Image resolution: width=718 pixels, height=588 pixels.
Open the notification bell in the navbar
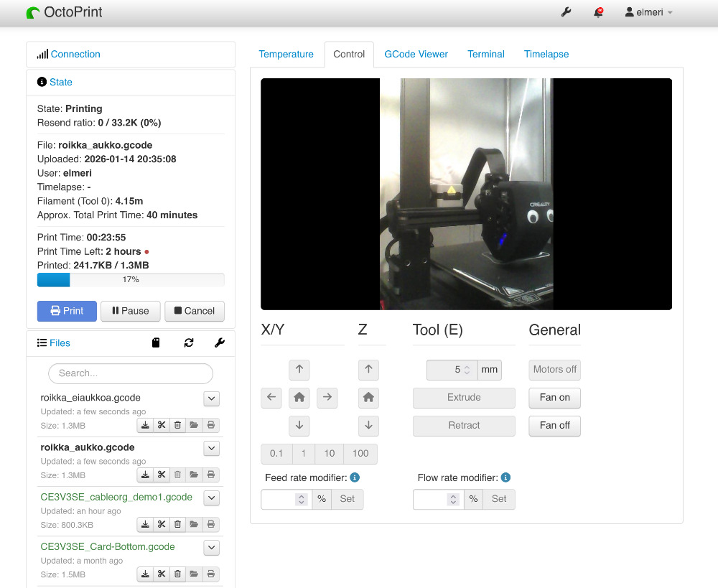(x=598, y=12)
